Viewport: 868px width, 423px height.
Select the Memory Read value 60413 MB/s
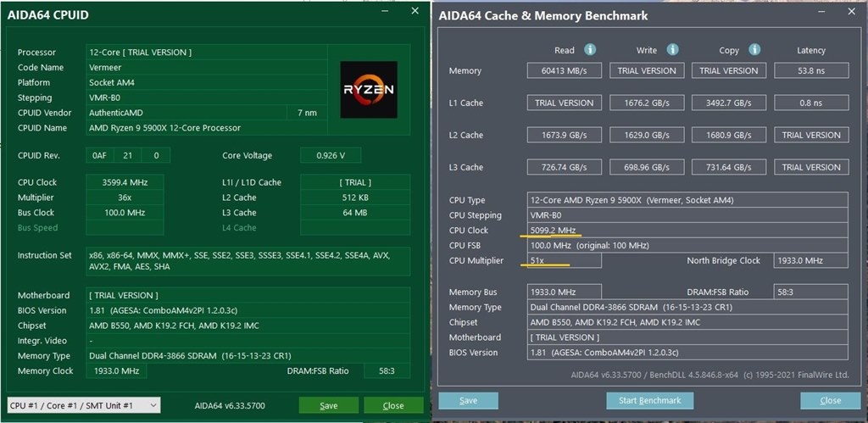coord(564,70)
